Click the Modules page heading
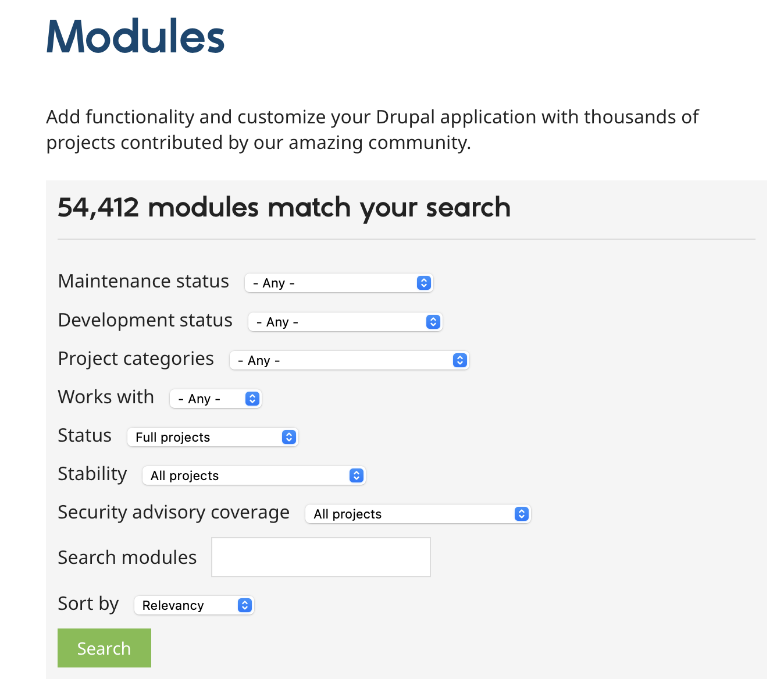 (x=135, y=36)
